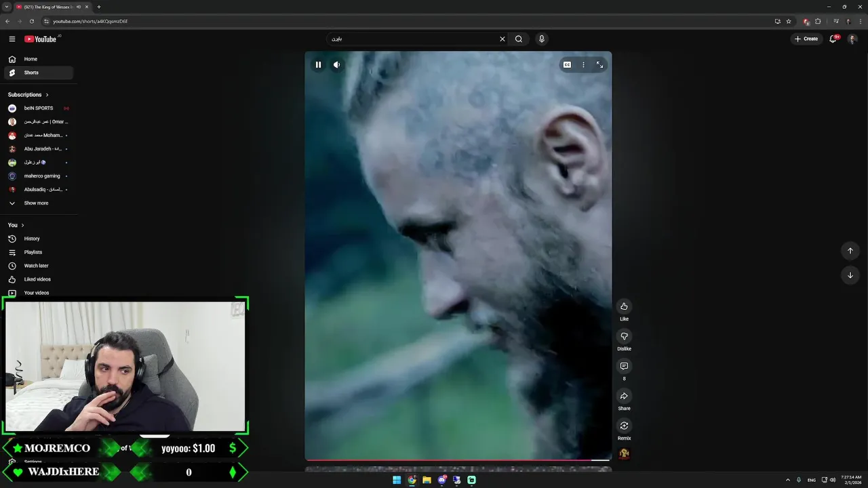The height and width of the screenshot is (488, 868).
Task: Open File Explorer from taskbar
Action: [x=427, y=480]
